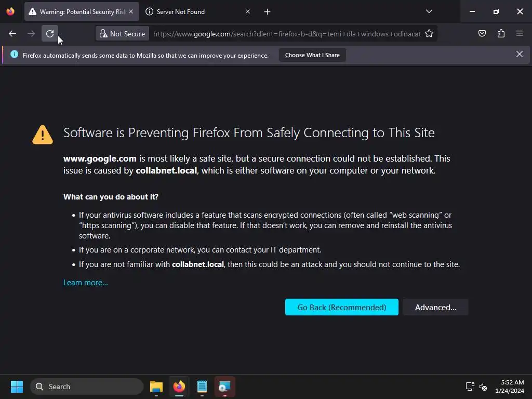Click Choose What I Share button
The image size is (532, 399).
(x=312, y=55)
